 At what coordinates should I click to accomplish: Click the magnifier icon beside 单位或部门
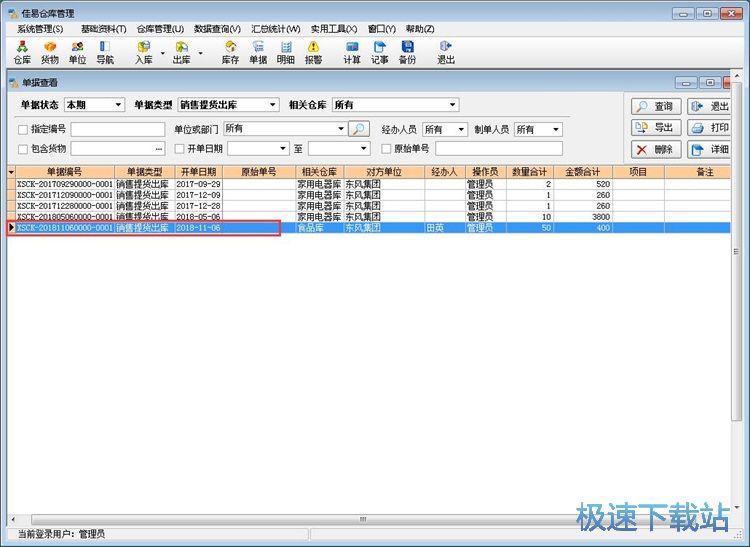(x=359, y=129)
